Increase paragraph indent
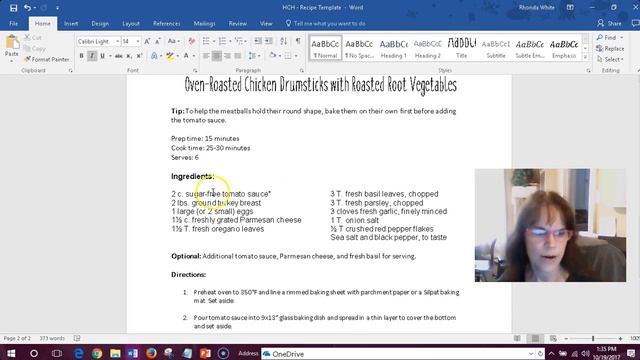 pyautogui.click(x=269, y=41)
